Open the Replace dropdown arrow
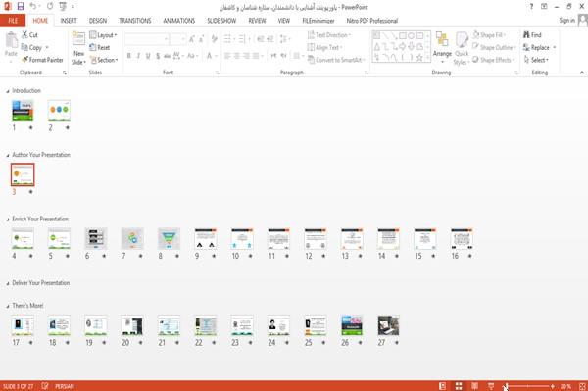This screenshot has height=391, width=588. pyautogui.click(x=555, y=48)
